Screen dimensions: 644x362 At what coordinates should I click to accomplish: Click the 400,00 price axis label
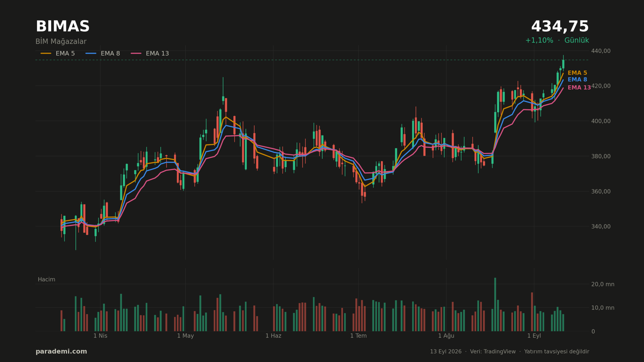point(601,121)
